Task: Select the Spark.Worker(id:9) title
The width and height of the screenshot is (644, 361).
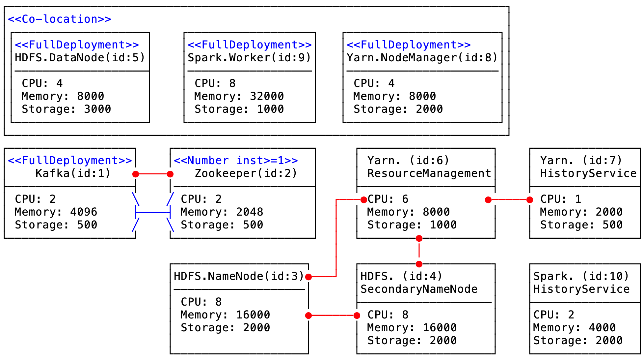Action: pos(249,58)
